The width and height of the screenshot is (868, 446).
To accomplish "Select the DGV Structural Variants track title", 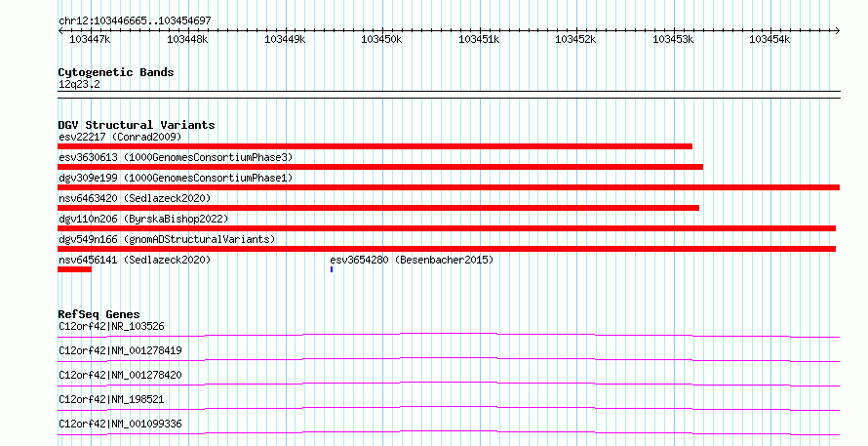I will click(137, 125).
